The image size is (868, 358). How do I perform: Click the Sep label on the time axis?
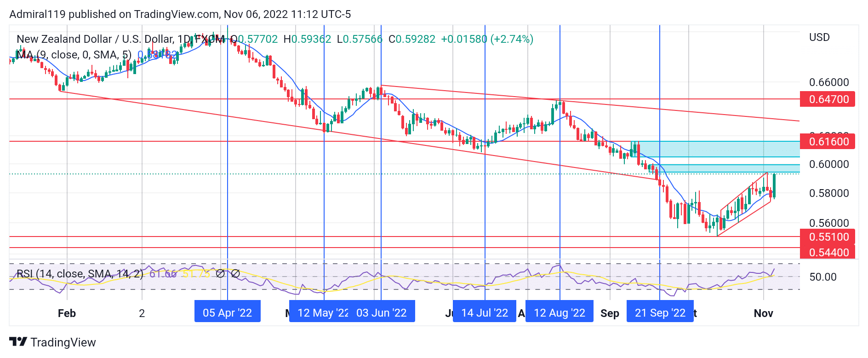[610, 313]
